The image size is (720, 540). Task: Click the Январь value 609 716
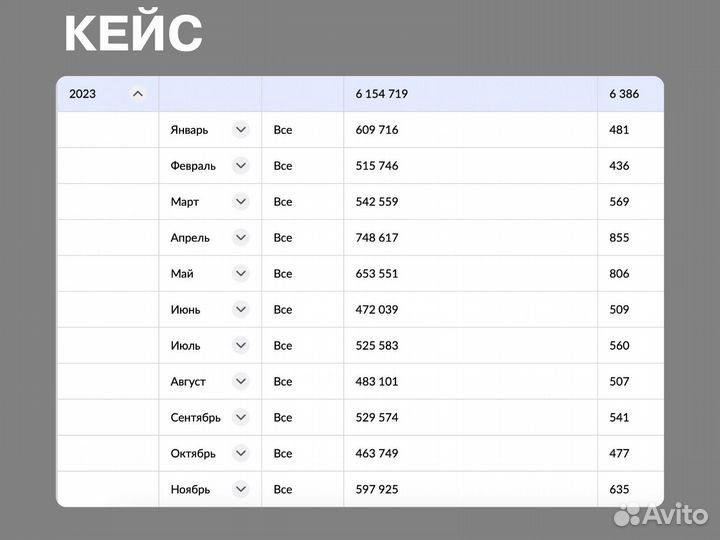(x=377, y=130)
